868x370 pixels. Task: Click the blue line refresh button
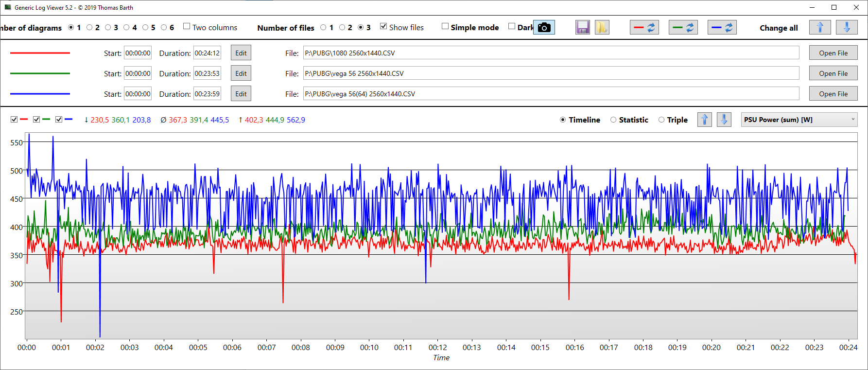[x=722, y=28]
